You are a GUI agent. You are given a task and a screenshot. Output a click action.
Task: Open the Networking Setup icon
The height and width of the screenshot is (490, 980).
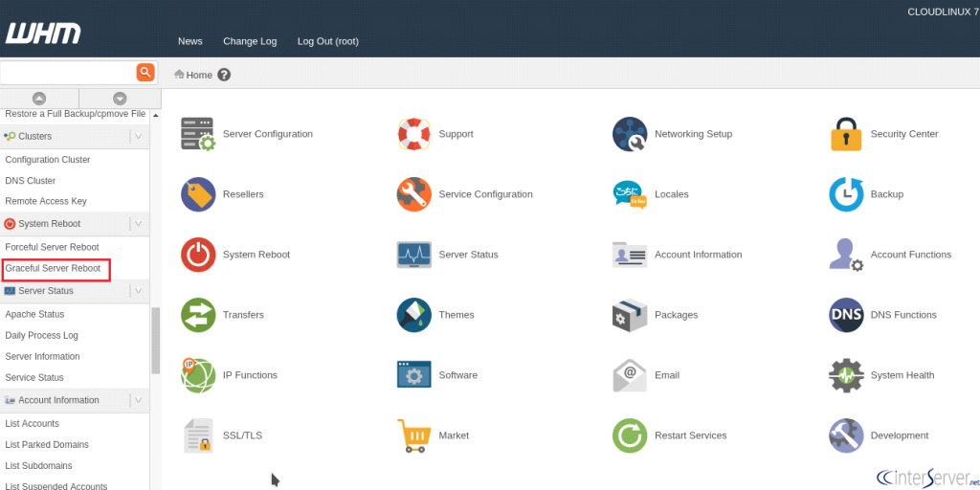630,134
